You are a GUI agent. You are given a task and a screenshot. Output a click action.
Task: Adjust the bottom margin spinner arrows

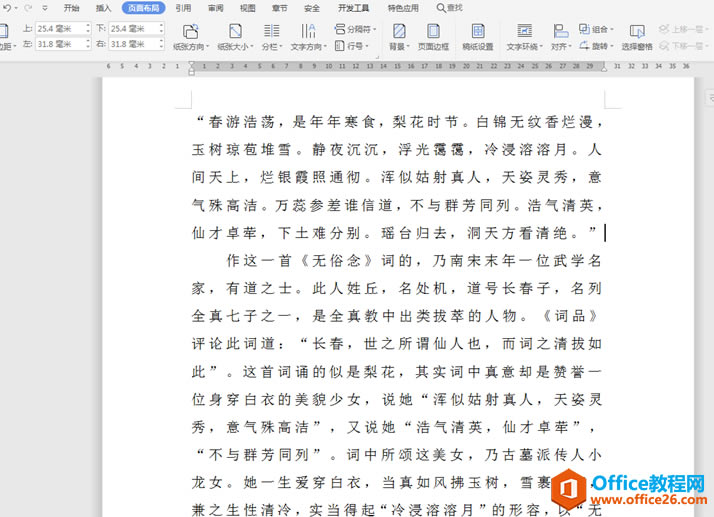[x=161, y=28]
